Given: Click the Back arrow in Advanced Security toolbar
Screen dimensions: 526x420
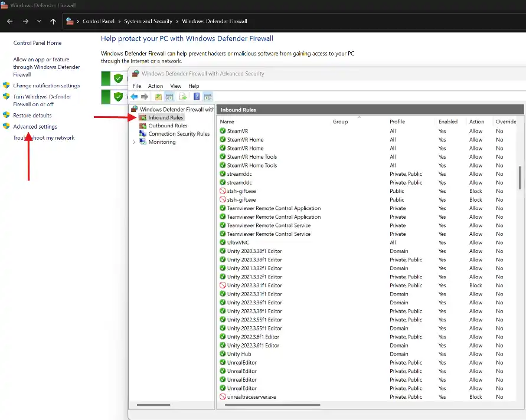Looking at the screenshot, I should (134, 97).
